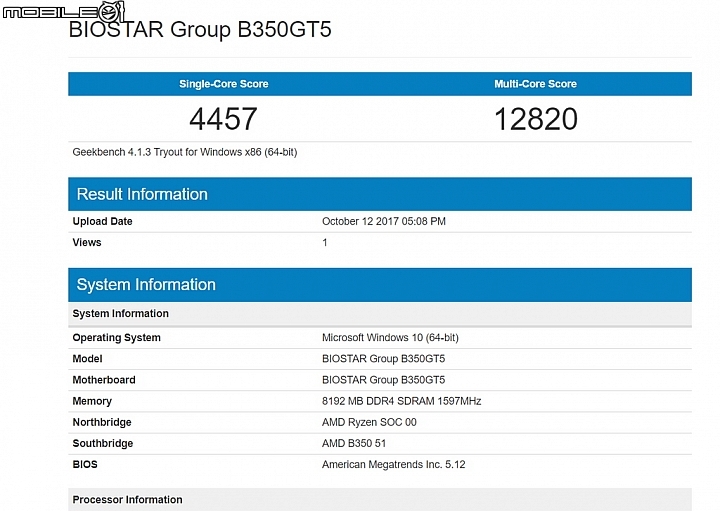Select the Microsoft Windows 10 (64-bit) value
The height and width of the screenshot is (511, 720).
point(390,337)
